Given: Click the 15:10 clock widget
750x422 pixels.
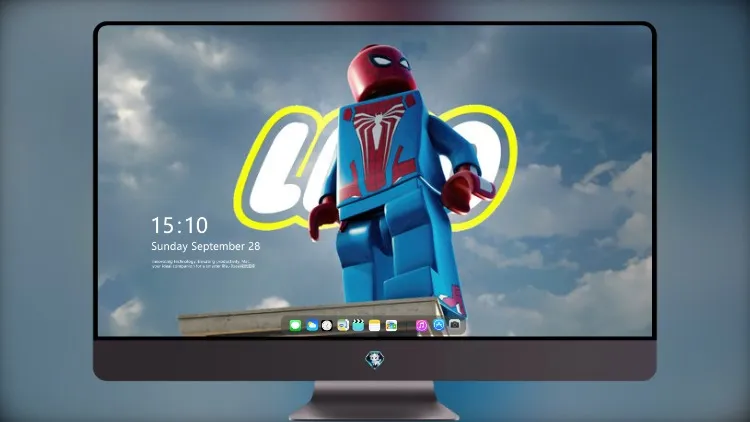Looking at the screenshot, I should (x=180, y=225).
